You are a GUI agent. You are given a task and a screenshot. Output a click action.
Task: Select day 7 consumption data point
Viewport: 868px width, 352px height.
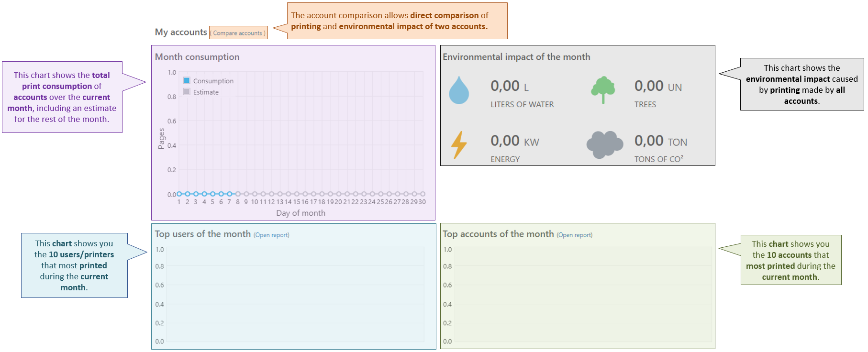[230, 194]
